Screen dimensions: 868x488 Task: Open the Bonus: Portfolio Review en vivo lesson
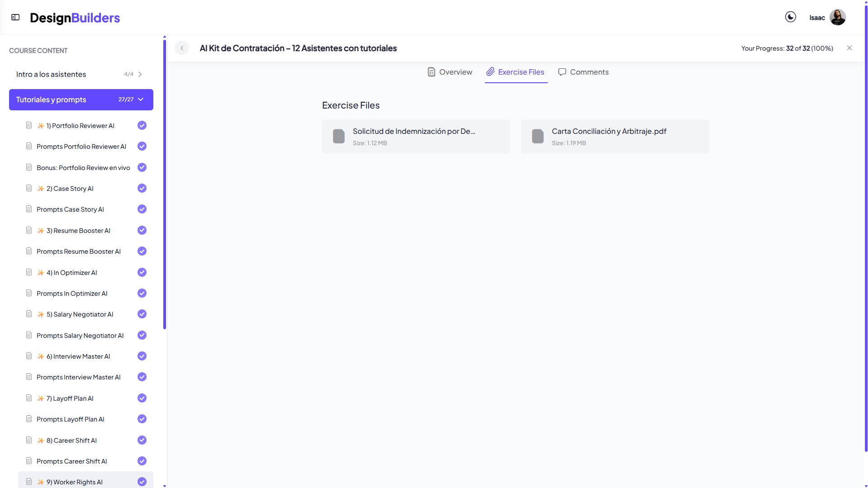pyautogui.click(x=83, y=168)
